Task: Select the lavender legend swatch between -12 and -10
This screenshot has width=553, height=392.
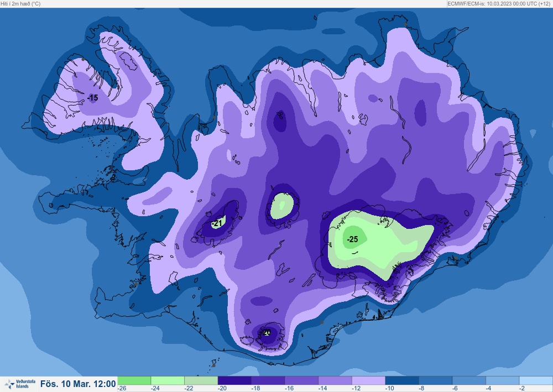Action: pyautogui.click(x=368, y=381)
